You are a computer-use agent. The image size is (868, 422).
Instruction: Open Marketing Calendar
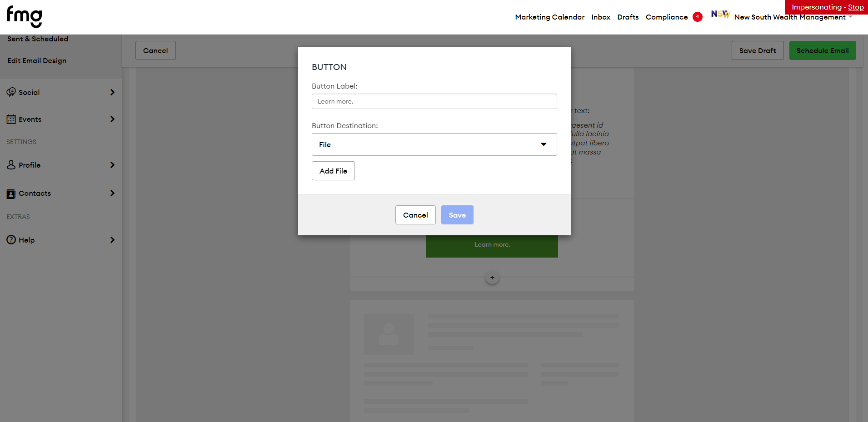(x=549, y=17)
